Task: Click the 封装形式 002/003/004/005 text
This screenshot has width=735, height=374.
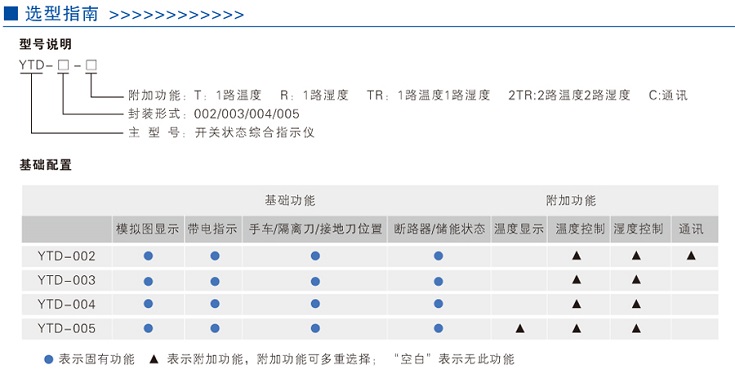Action: click(214, 114)
